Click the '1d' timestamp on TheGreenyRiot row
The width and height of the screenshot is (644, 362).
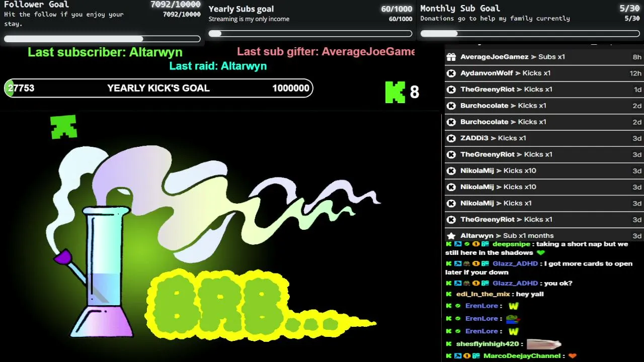click(x=638, y=89)
